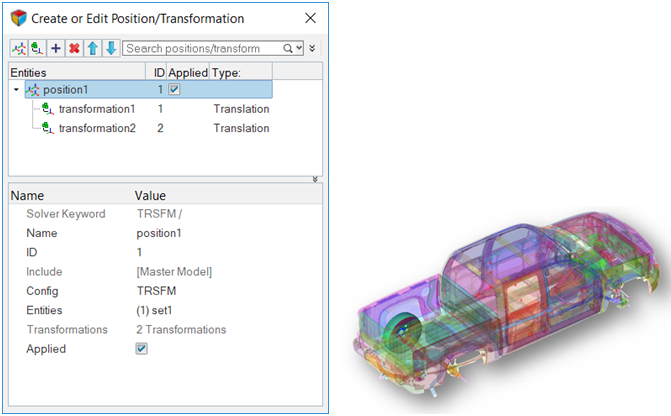This screenshot has width=671, height=416.
Task: Click the move up arrow icon
Action: (92, 48)
